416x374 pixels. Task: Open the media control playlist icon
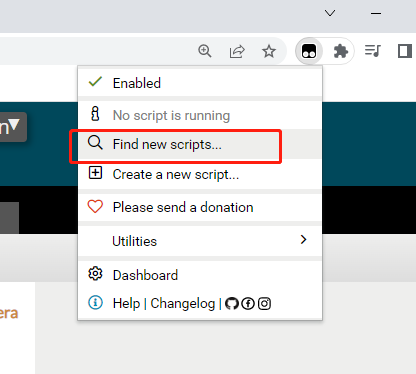372,51
